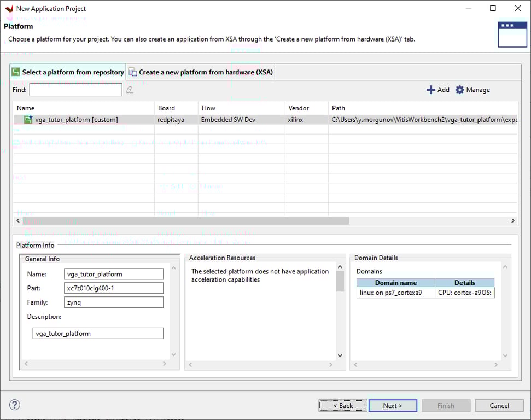
Task: Click the platform table's horizontal scrollbar thumb
Action: pyautogui.click(x=185, y=220)
